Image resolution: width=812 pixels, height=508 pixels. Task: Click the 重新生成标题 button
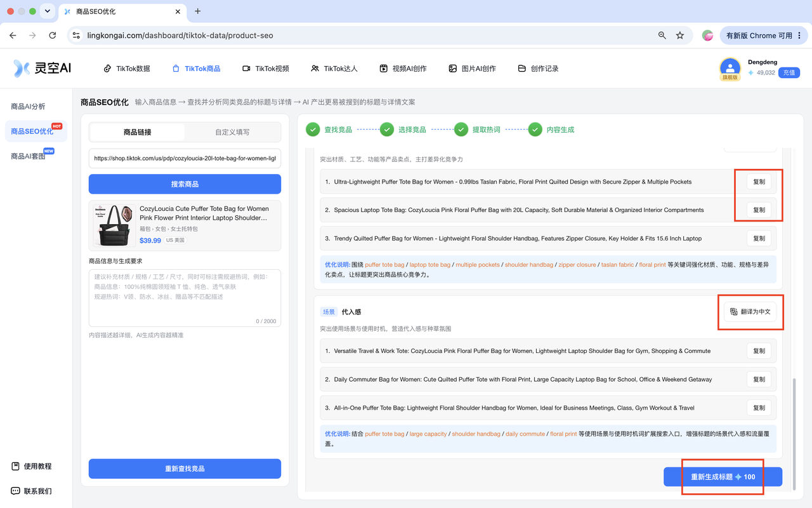(x=723, y=477)
